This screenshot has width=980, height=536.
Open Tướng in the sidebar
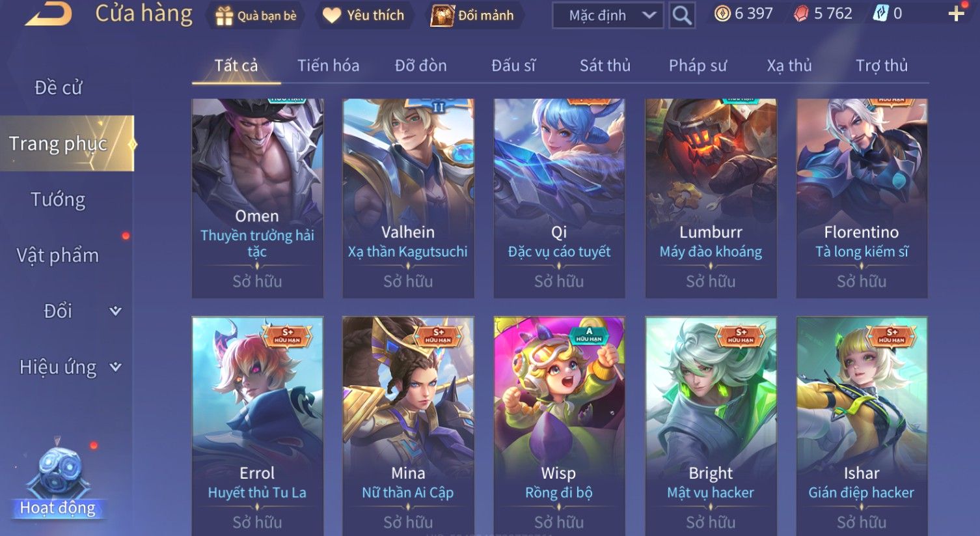point(58,199)
